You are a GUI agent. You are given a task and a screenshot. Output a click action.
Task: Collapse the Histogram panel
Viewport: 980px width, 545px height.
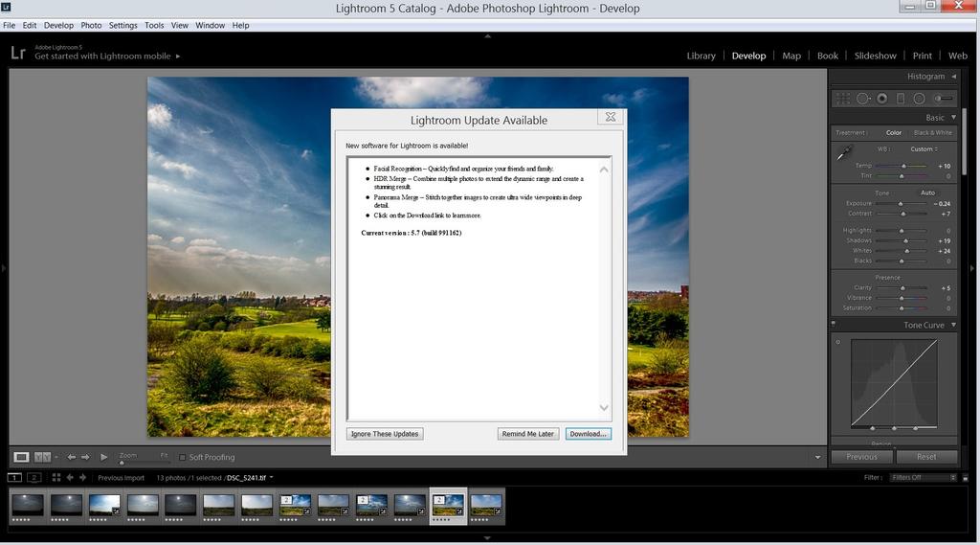[953, 77]
